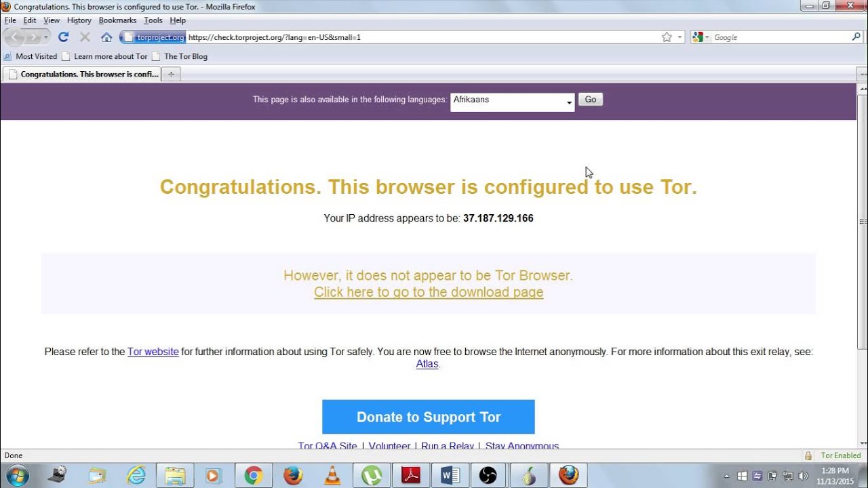The width and height of the screenshot is (868, 488).
Task: Open Adobe Reader from the taskbar
Action: [x=411, y=475]
